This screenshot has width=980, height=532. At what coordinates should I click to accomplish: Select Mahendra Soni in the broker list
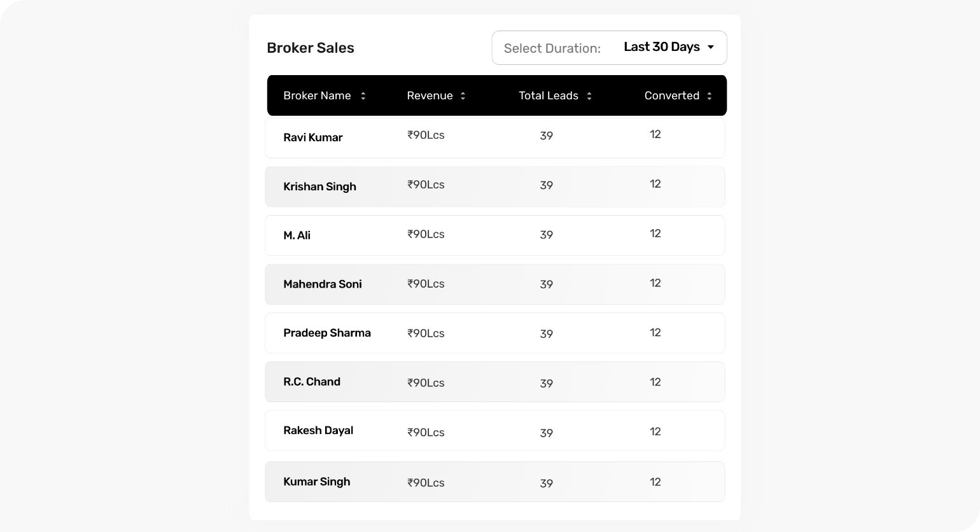495,284
